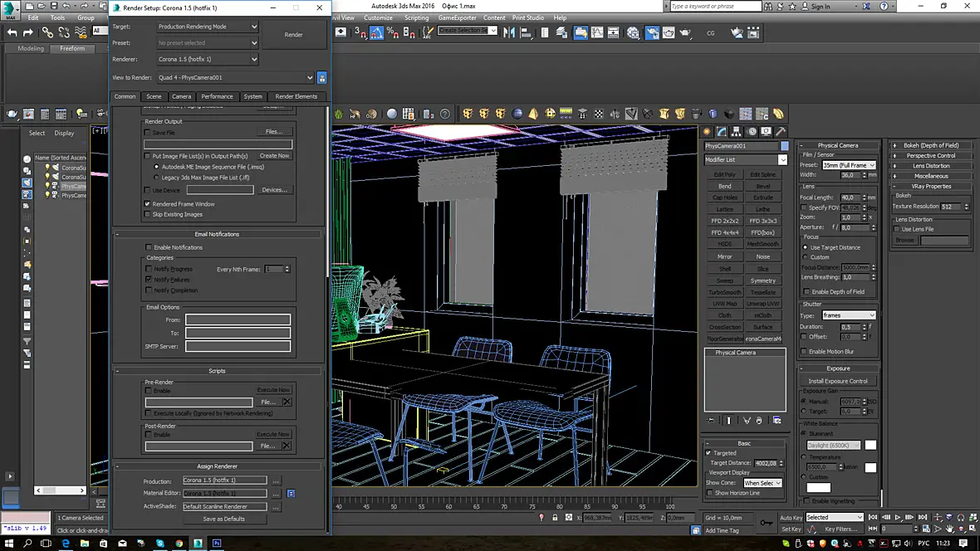Switch to the Hierarchy panel icon
This screenshot has height=551, width=980.
(737, 132)
